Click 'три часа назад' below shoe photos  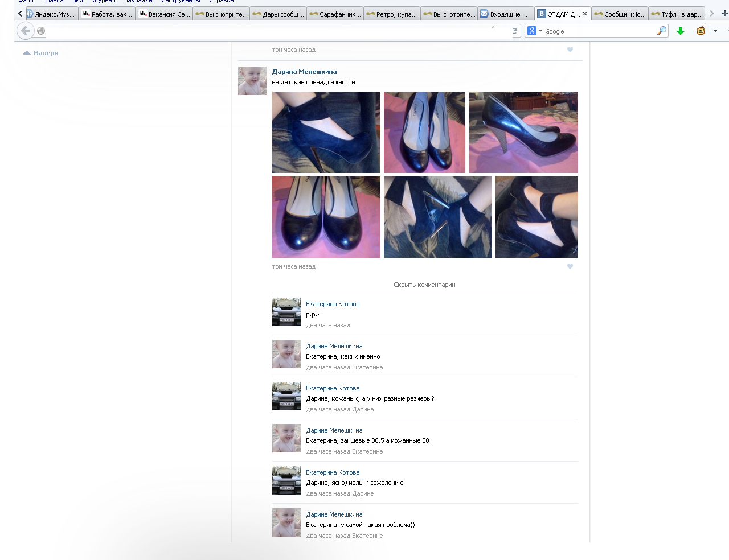[x=294, y=266]
